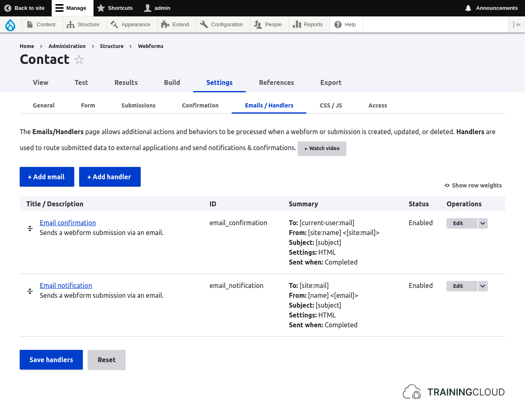Open Announcements bell
Screen dimensions: 525x420
(x=491, y=8)
